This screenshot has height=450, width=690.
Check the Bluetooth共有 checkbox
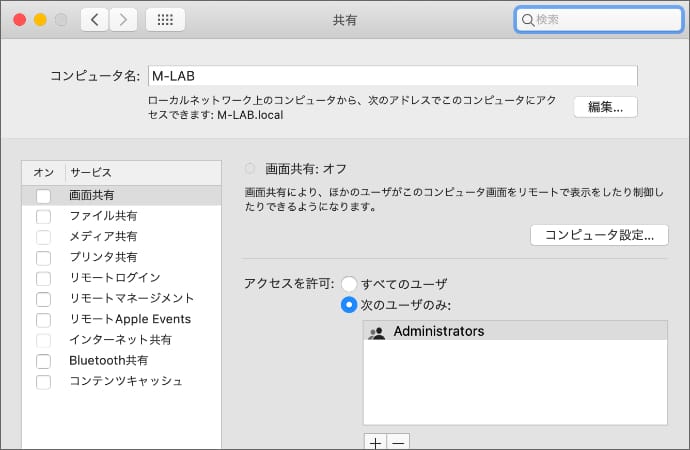(x=43, y=361)
